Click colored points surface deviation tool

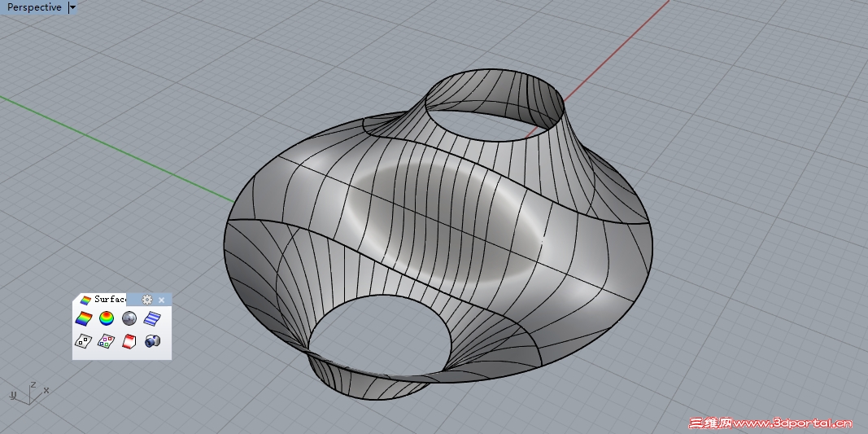pyautogui.click(x=107, y=341)
